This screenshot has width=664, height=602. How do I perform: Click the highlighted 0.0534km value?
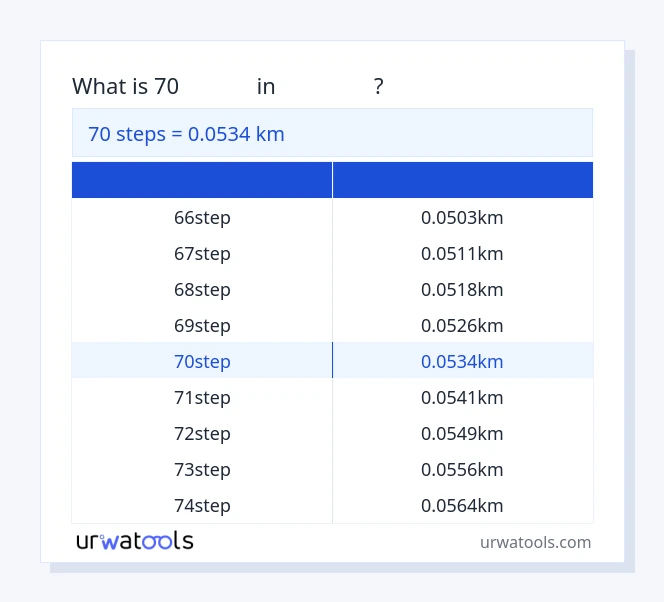point(462,362)
